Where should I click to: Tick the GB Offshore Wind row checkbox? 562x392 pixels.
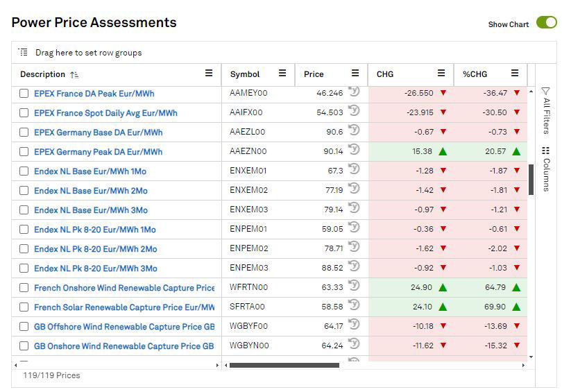tap(24, 327)
